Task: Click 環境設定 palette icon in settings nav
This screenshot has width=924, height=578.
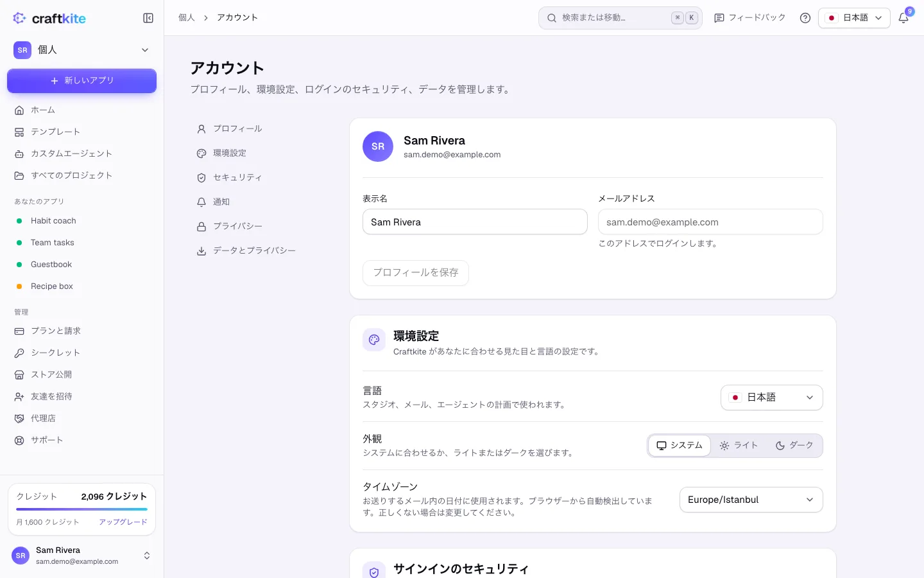Action: pyautogui.click(x=201, y=153)
